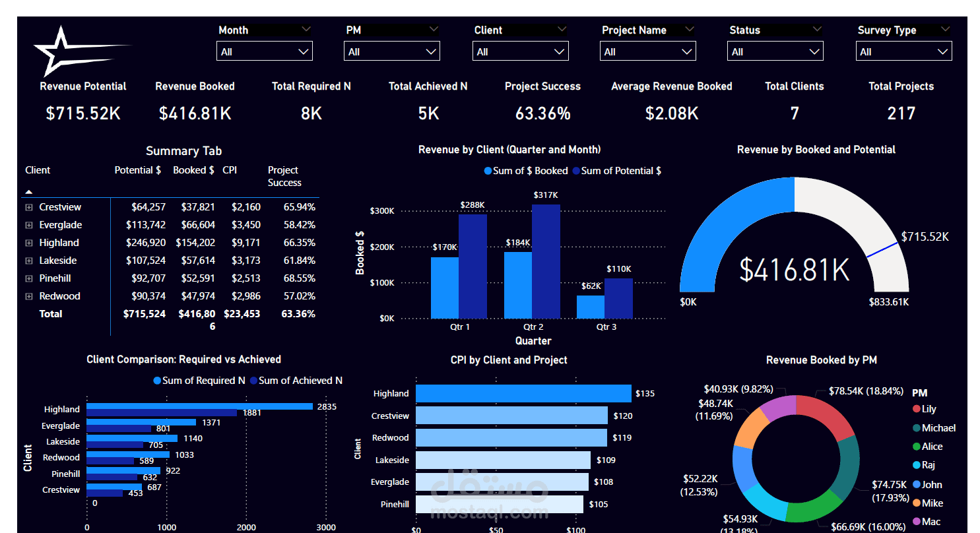Click chevron beside Survey Type header

tap(945, 30)
